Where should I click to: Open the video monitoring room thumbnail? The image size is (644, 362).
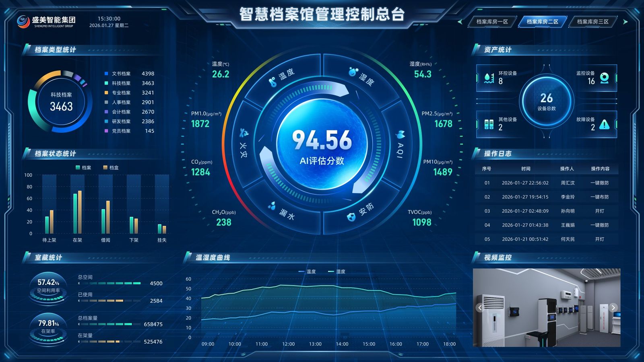point(547,308)
